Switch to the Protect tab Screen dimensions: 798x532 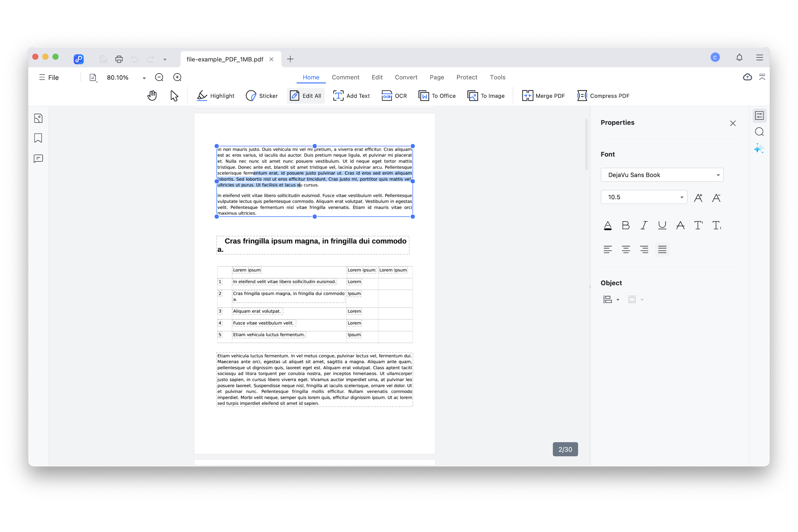(x=466, y=77)
